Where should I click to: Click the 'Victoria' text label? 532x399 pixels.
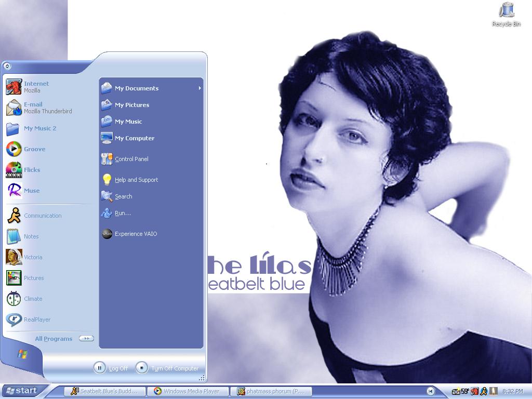tap(33, 257)
